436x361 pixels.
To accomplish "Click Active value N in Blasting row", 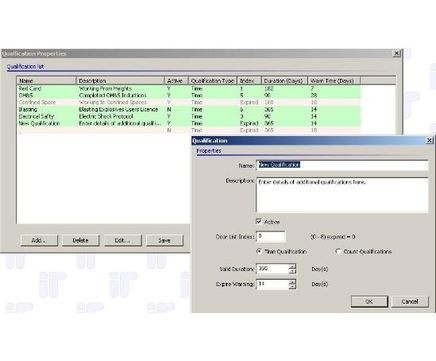I will (169, 109).
